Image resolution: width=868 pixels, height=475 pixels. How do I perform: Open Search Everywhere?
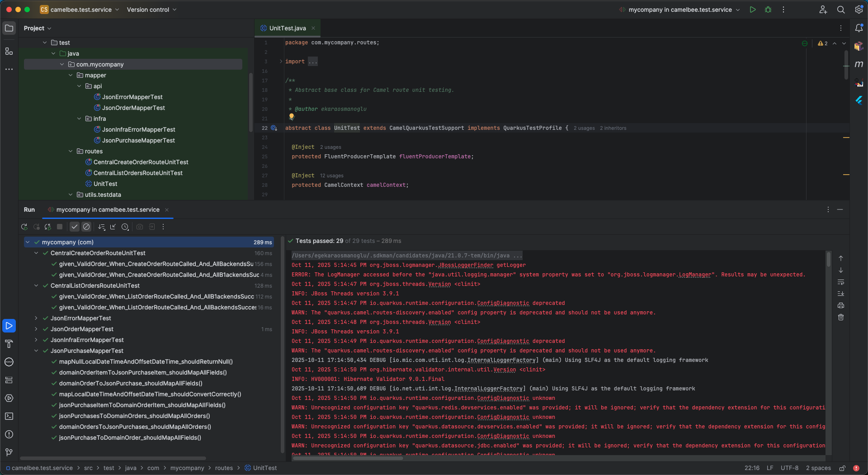click(x=841, y=9)
